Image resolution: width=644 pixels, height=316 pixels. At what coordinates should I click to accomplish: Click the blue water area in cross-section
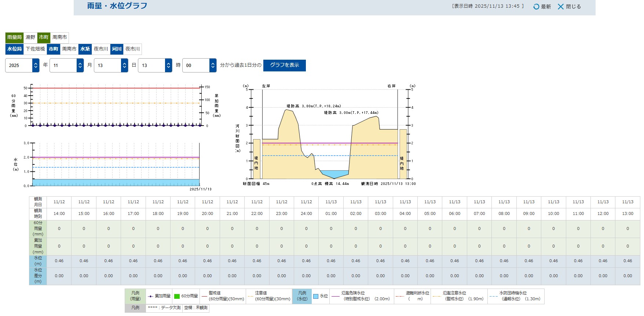334,174
